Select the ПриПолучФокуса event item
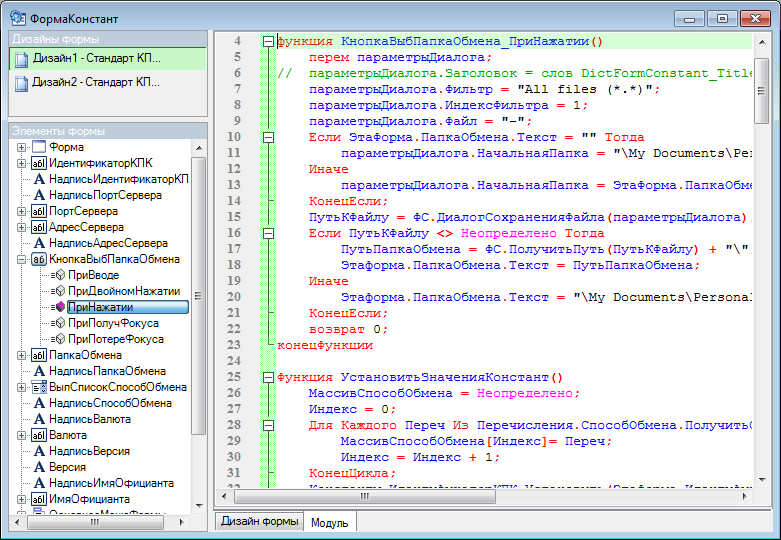Image resolution: width=781 pixels, height=540 pixels. coord(113,323)
